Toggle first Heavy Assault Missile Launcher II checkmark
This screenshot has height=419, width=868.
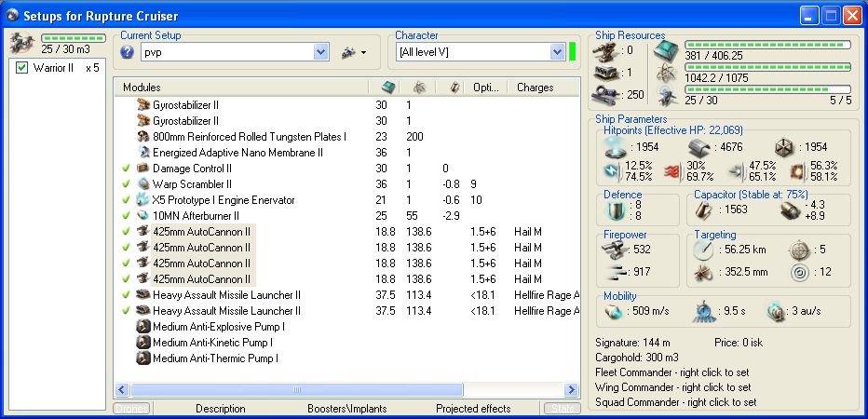coord(126,295)
